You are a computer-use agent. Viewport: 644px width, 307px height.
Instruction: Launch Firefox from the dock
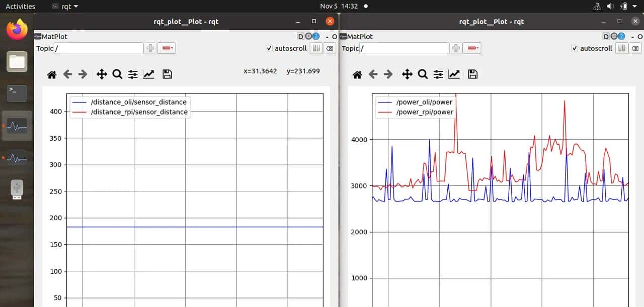[x=17, y=30]
